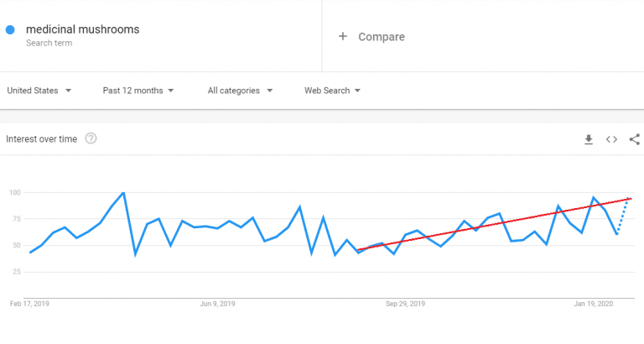Click the blue dot beside medicinal mushrooms
Viewport: 644px width, 344px height.
pyautogui.click(x=10, y=29)
